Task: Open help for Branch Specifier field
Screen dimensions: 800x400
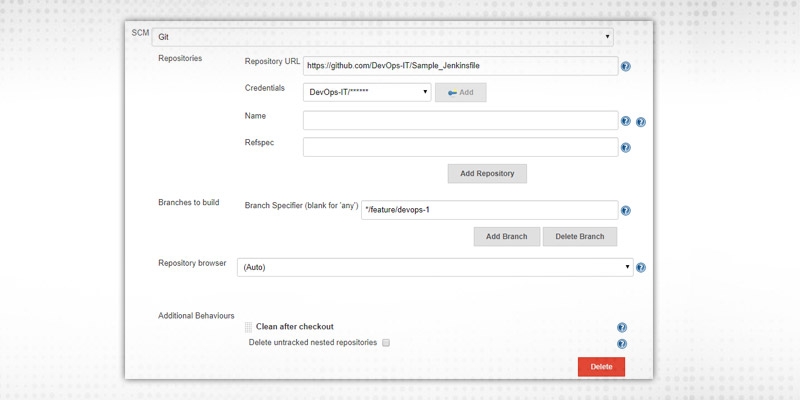Action: tap(626, 210)
